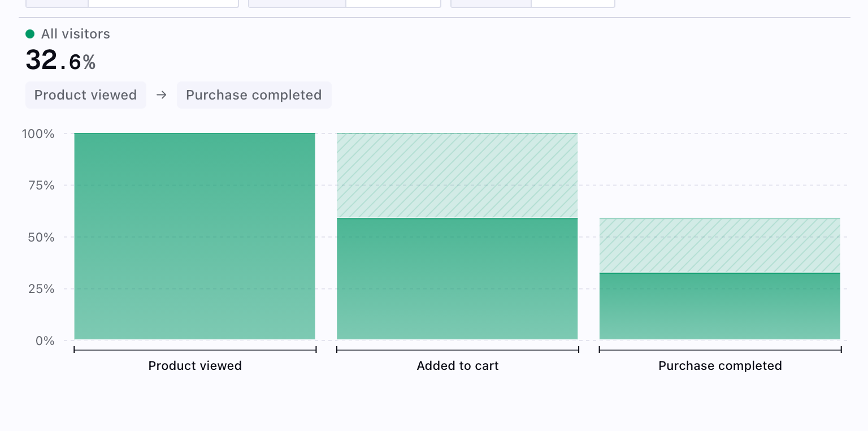Click the 32.6% conversion rate figure
Screen dimensions: 868x431
[60, 60]
